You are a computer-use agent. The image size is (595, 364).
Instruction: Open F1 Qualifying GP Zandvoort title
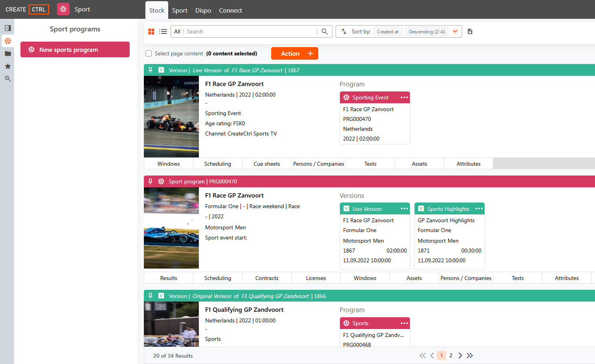pyautogui.click(x=244, y=310)
